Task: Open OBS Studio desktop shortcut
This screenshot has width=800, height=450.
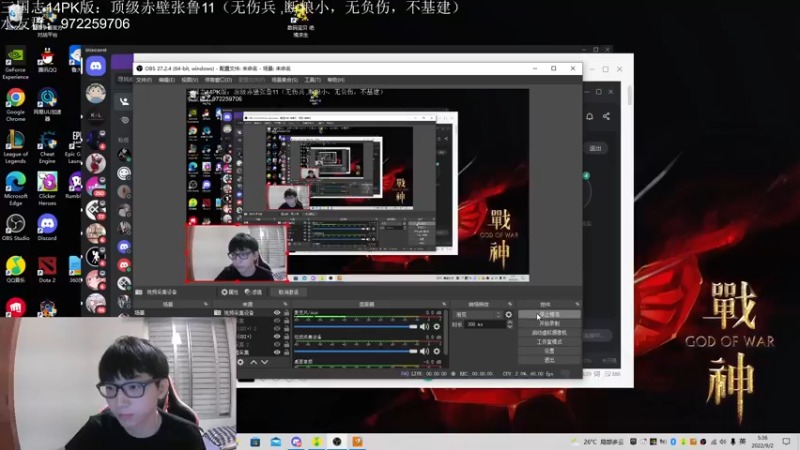Action: click(x=15, y=228)
